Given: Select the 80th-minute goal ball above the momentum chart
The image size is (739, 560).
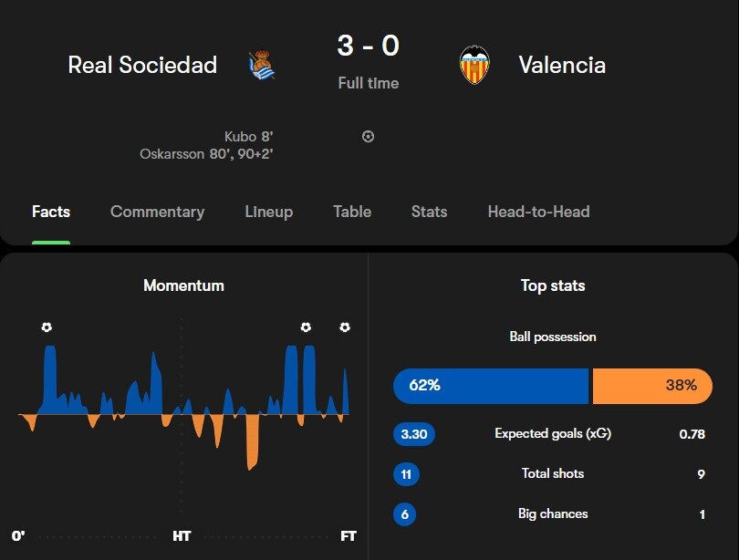Looking at the screenshot, I should point(306,327).
